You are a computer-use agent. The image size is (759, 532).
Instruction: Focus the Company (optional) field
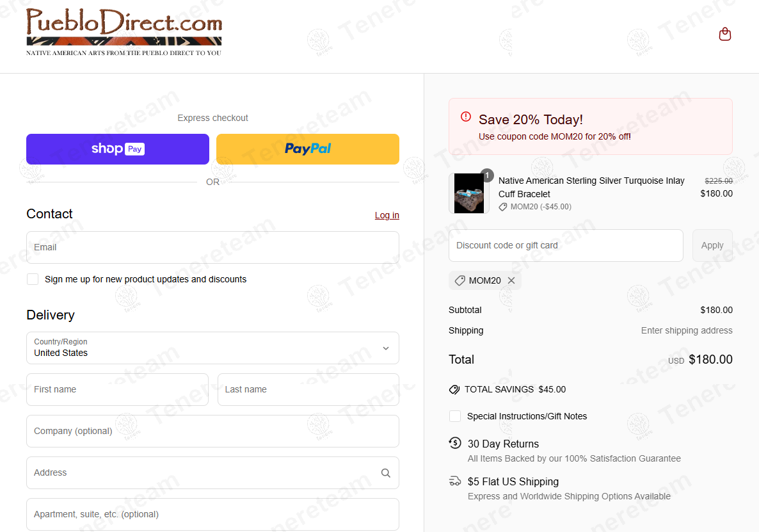[x=212, y=431]
